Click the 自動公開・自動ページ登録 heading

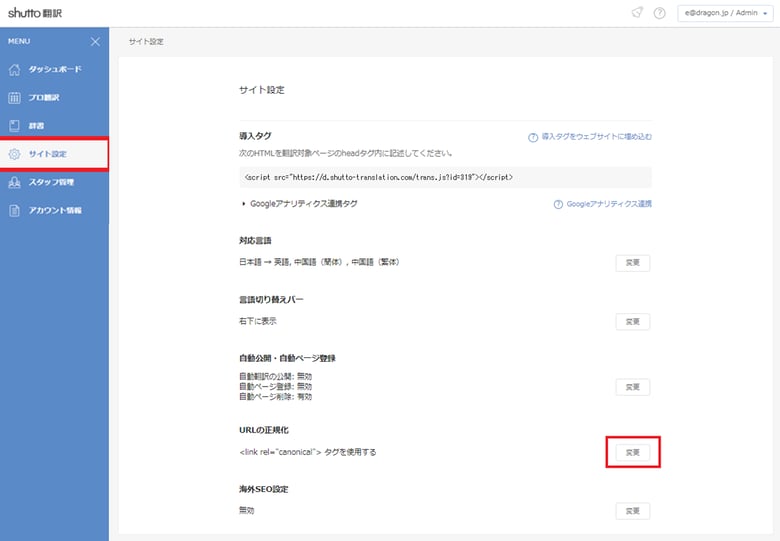(288, 358)
